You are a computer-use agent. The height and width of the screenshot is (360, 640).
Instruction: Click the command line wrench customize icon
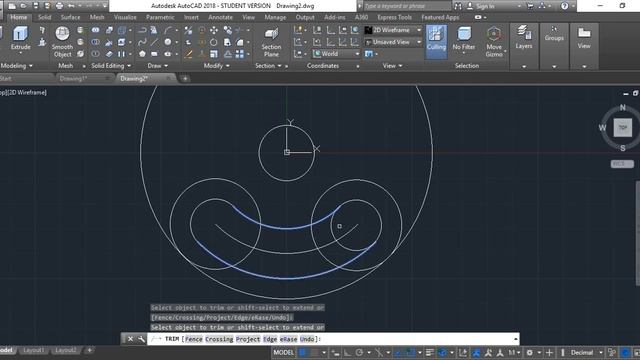pyautogui.click(x=141, y=339)
